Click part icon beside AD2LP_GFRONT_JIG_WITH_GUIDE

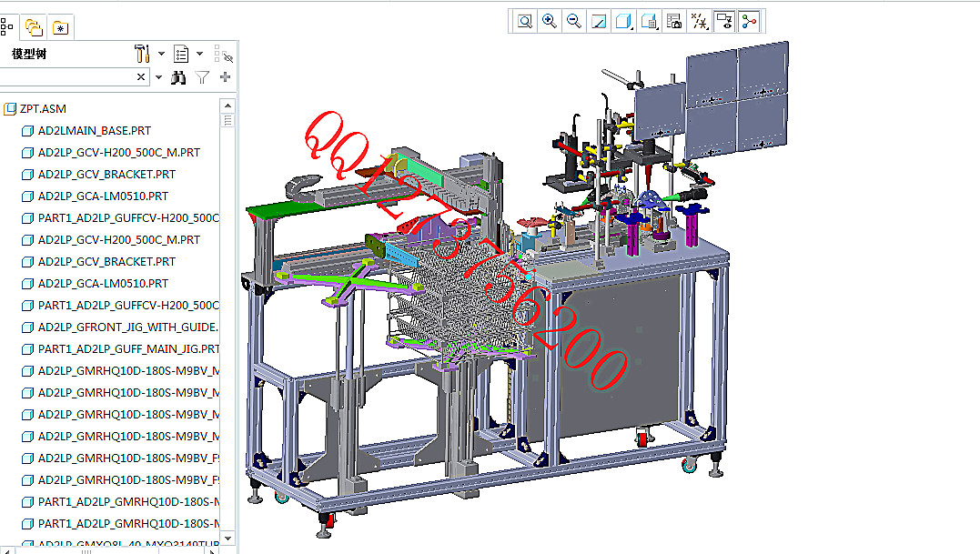click(x=27, y=327)
